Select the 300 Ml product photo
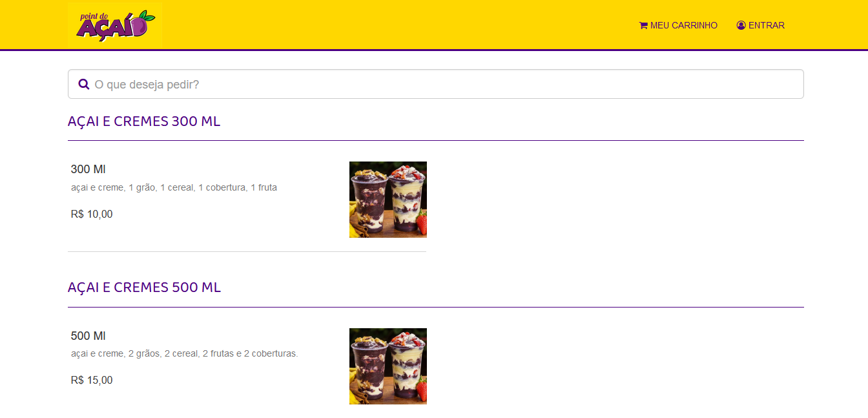 [x=388, y=200]
